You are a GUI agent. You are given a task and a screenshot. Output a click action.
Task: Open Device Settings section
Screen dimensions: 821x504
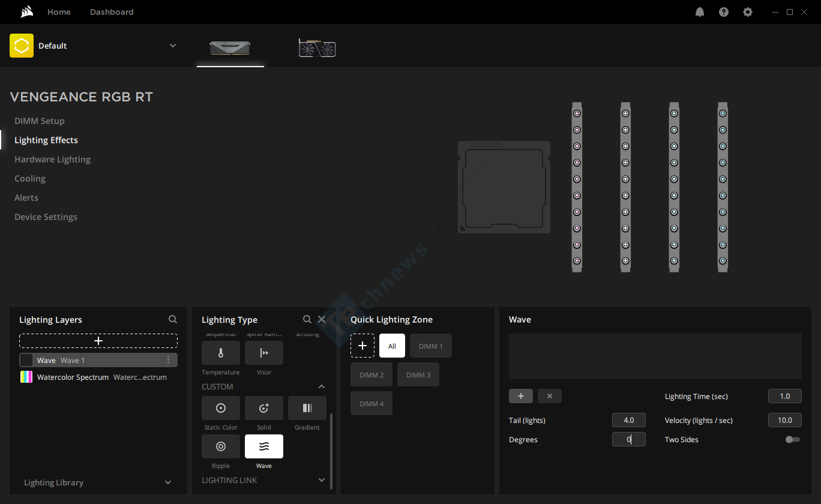(x=46, y=217)
